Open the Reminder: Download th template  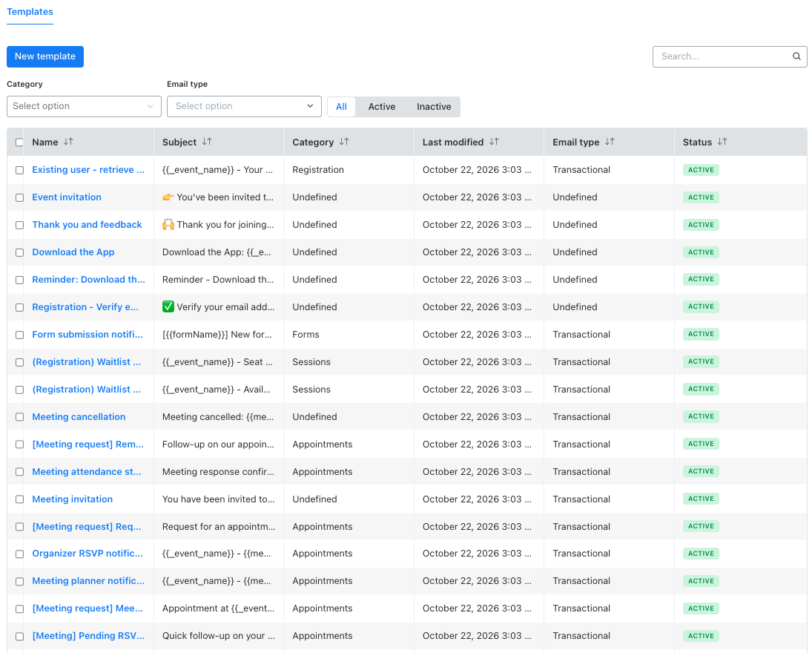88,280
